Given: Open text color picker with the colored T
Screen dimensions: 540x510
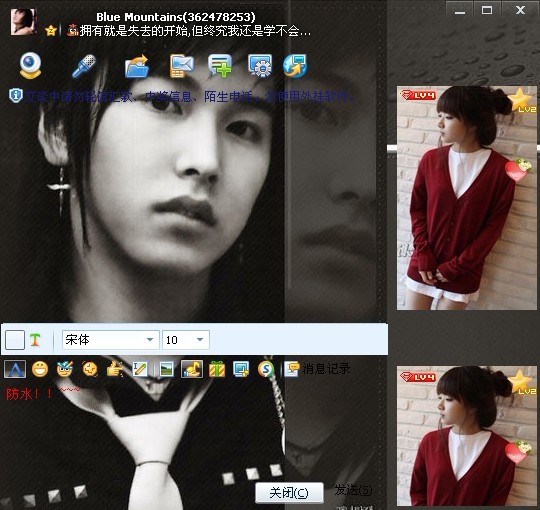Looking at the screenshot, I should (35, 340).
